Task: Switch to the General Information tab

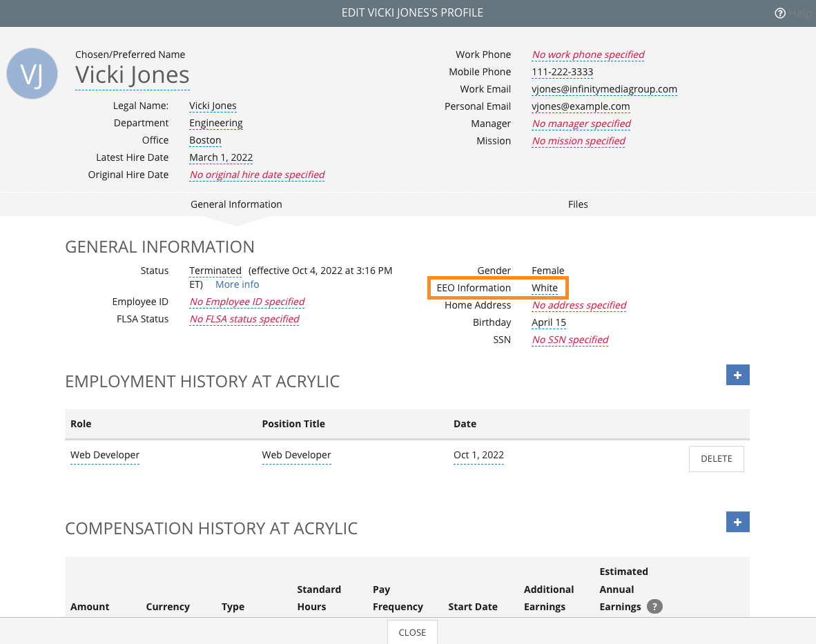Action: (236, 204)
